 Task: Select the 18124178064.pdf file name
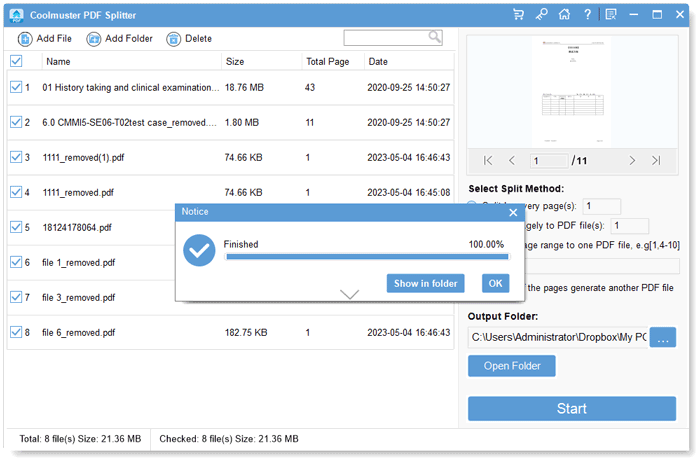pos(77,228)
